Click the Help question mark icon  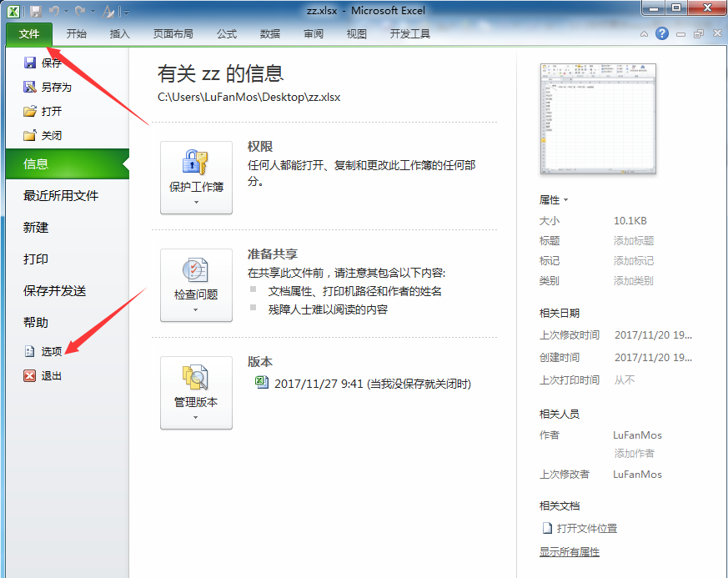tap(662, 33)
